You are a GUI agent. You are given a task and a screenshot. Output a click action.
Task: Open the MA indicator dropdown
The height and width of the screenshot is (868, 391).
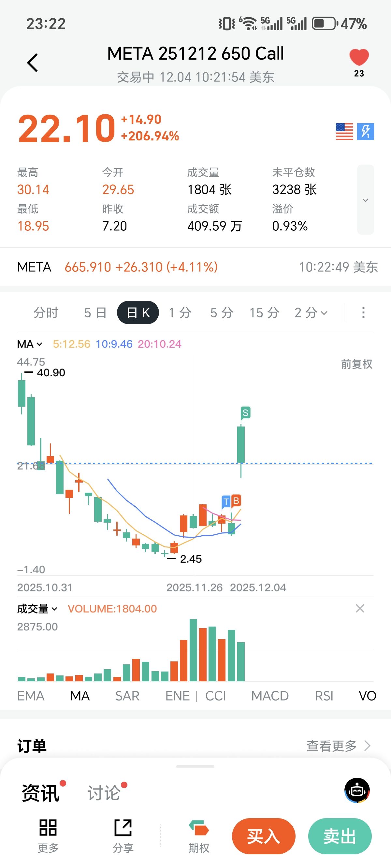pyautogui.click(x=30, y=344)
